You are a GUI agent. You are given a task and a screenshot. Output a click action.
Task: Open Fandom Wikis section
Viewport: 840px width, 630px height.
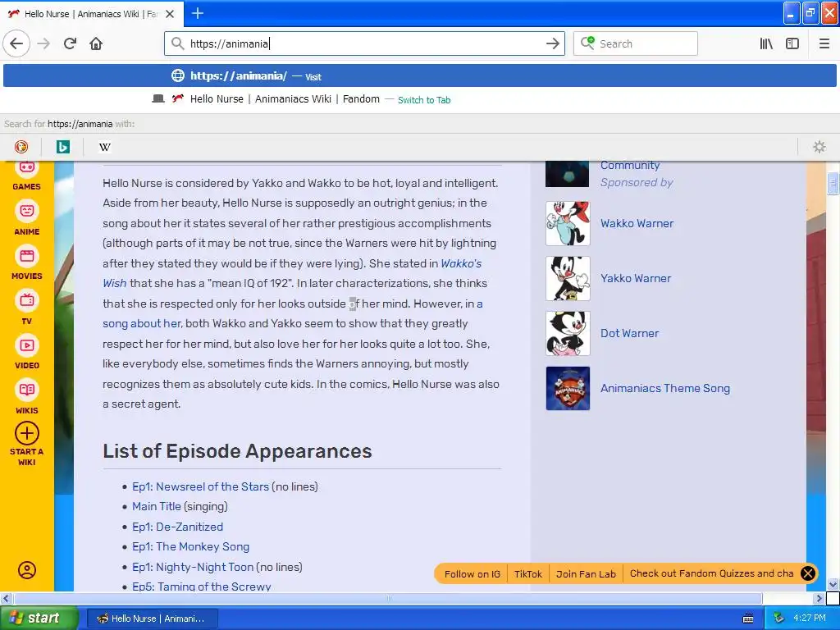pos(27,397)
